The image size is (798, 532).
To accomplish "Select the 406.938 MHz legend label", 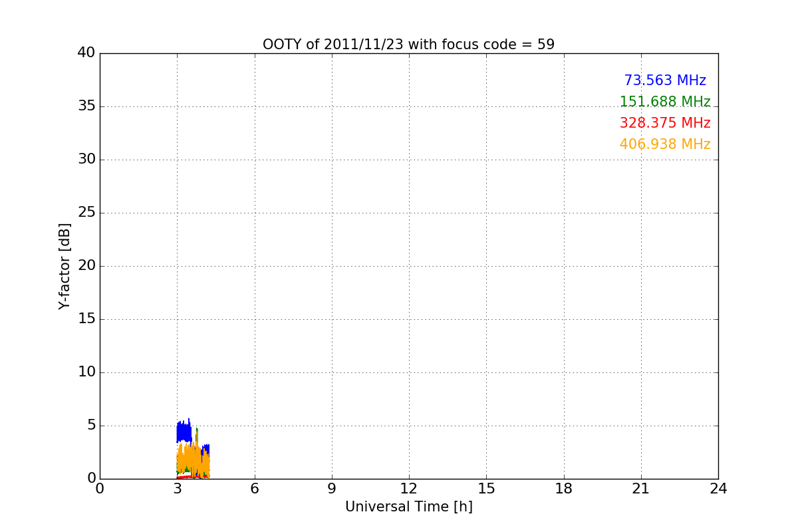I will point(665,144).
